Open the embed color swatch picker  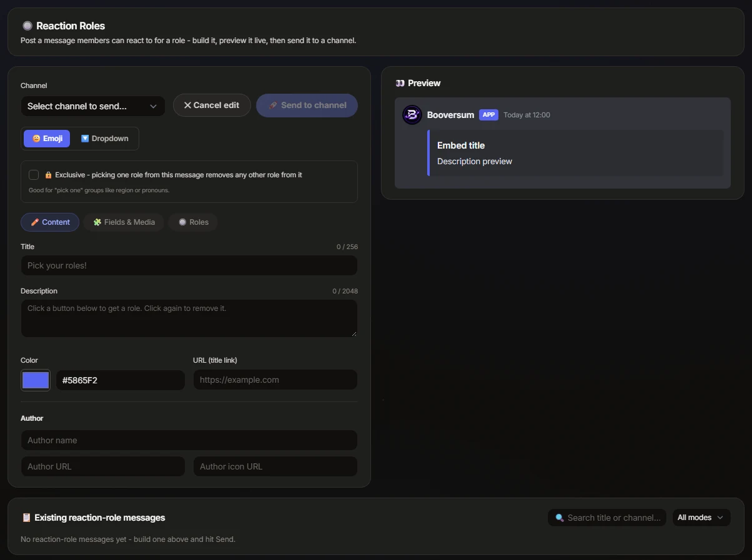pyautogui.click(x=36, y=380)
